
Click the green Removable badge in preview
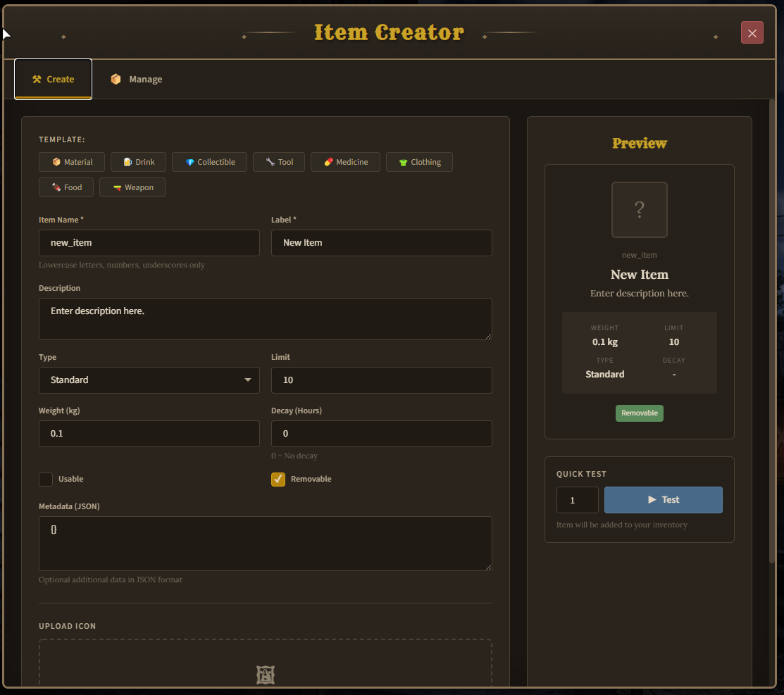point(639,413)
